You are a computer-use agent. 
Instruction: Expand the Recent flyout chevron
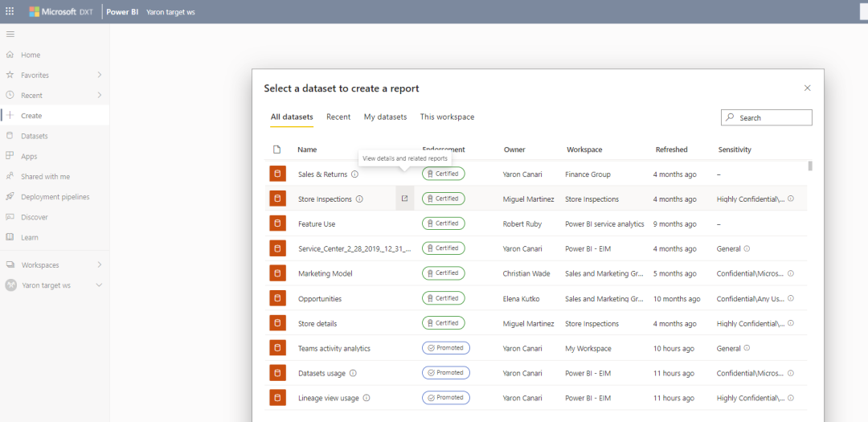[x=100, y=96]
